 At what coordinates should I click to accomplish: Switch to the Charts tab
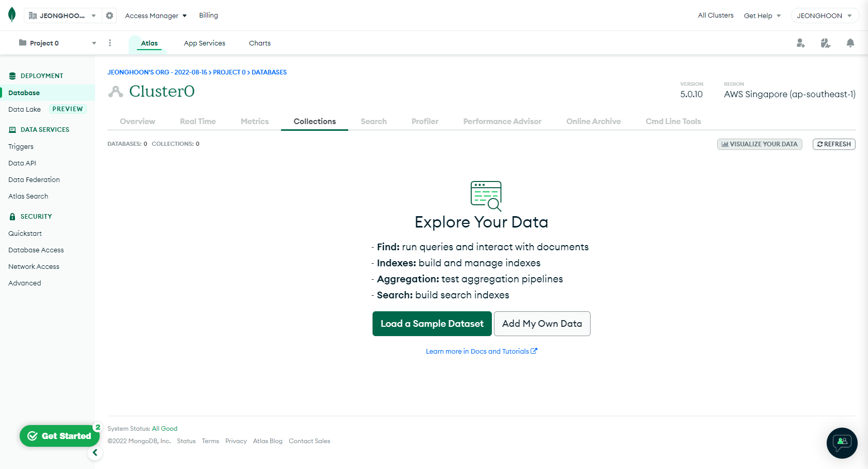click(x=260, y=43)
